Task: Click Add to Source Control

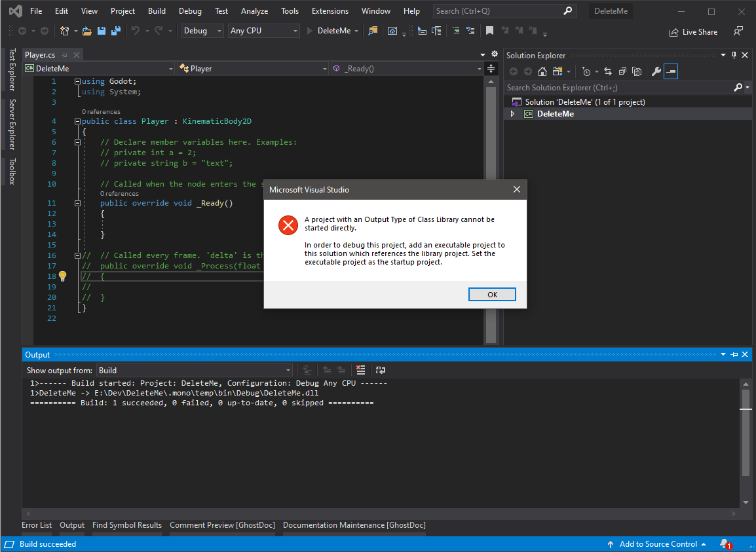Action: 656,543
